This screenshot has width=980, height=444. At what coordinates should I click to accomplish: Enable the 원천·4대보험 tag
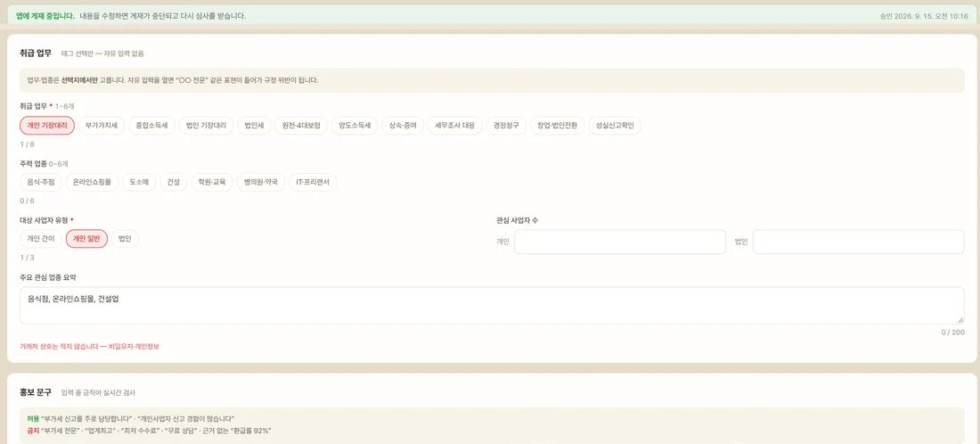coord(301,126)
